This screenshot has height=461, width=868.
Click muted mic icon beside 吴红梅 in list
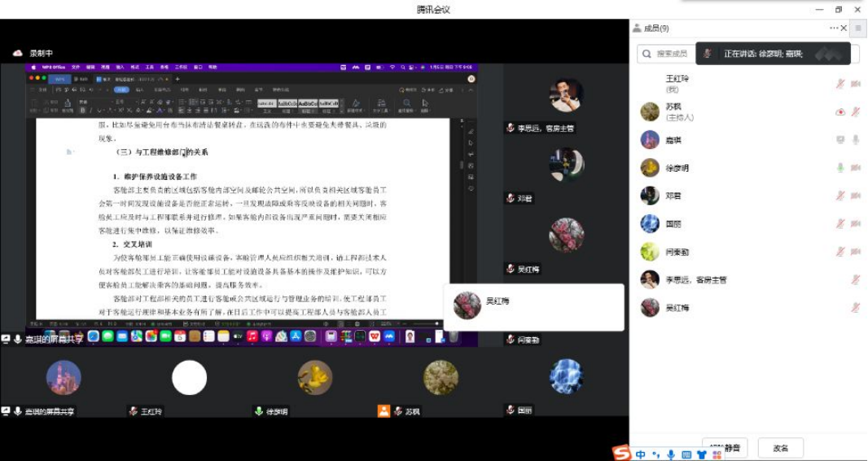coord(856,307)
